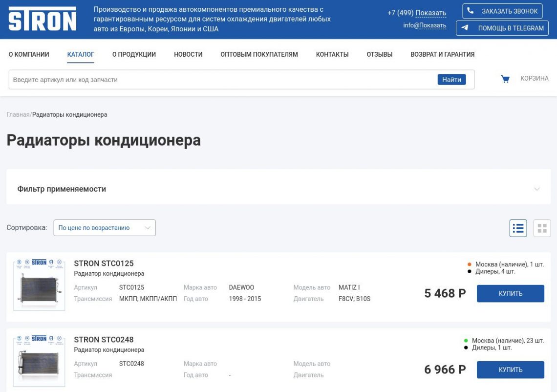Reveal the hidden email address link
557x392 pixels.
click(x=432, y=25)
